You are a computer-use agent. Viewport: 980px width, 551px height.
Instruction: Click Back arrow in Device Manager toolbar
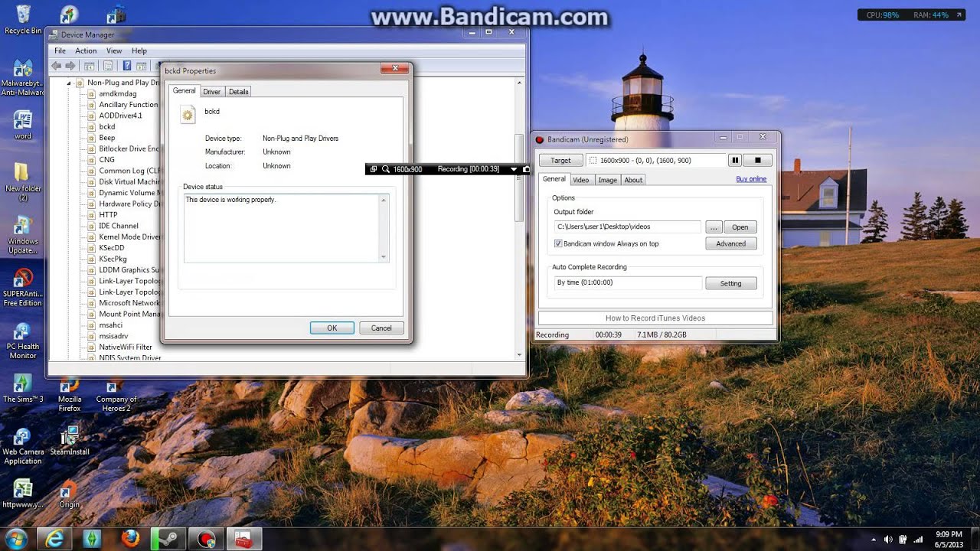pos(56,67)
